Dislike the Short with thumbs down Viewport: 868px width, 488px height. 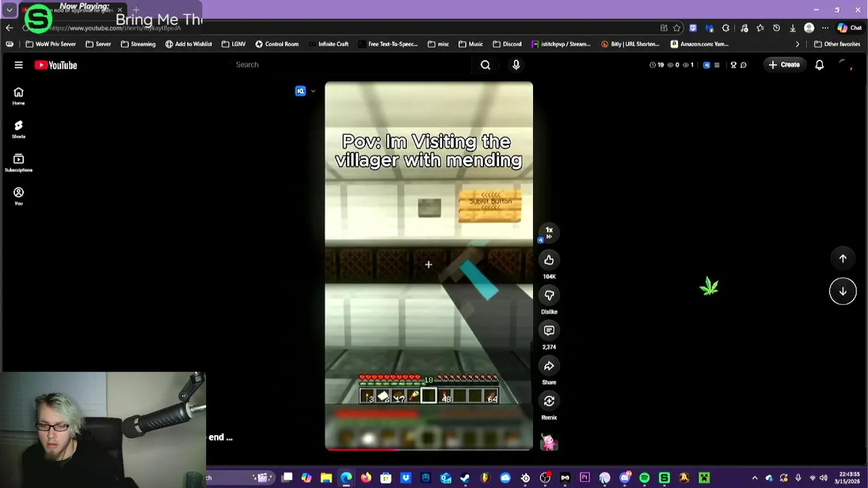tap(549, 295)
